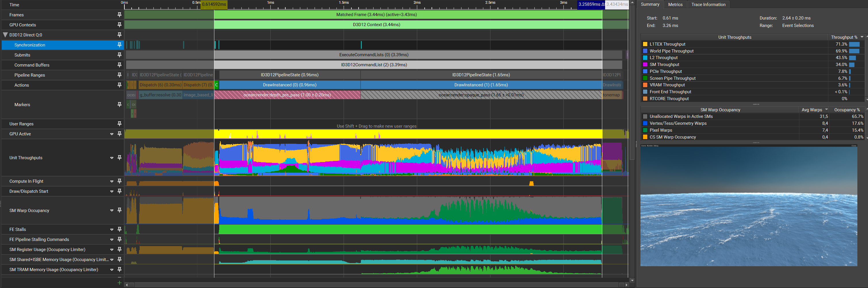Click the SM Throughput magenta swatch
The width and height of the screenshot is (868, 288).
tap(645, 65)
